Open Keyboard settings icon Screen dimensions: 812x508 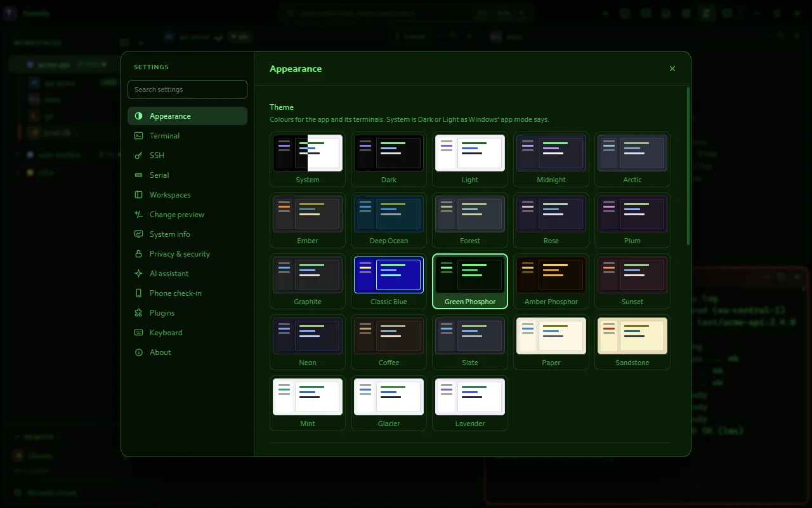click(138, 333)
